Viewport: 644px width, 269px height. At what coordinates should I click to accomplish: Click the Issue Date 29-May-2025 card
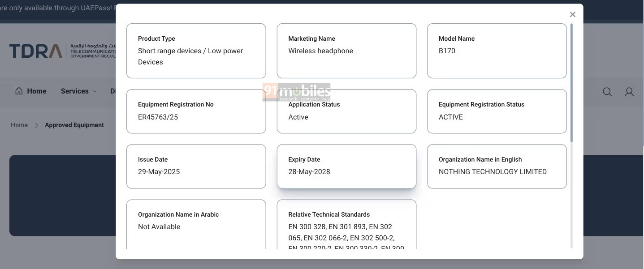click(196, 166)
